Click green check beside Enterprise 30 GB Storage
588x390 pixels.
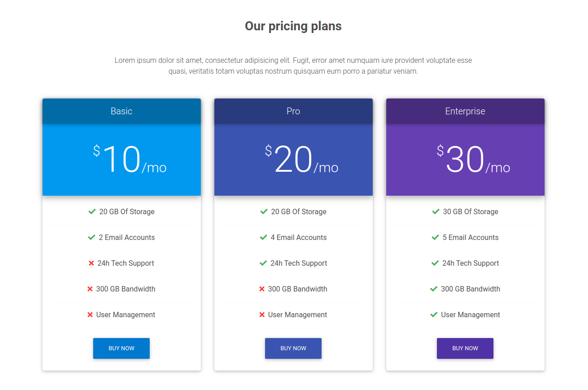click(x=436, y=211)
